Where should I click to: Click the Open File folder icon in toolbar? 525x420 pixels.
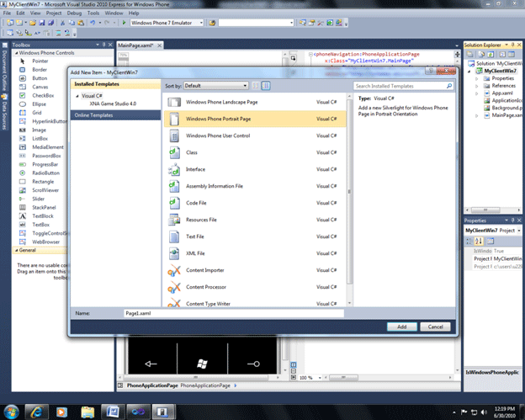pos(33,23)
